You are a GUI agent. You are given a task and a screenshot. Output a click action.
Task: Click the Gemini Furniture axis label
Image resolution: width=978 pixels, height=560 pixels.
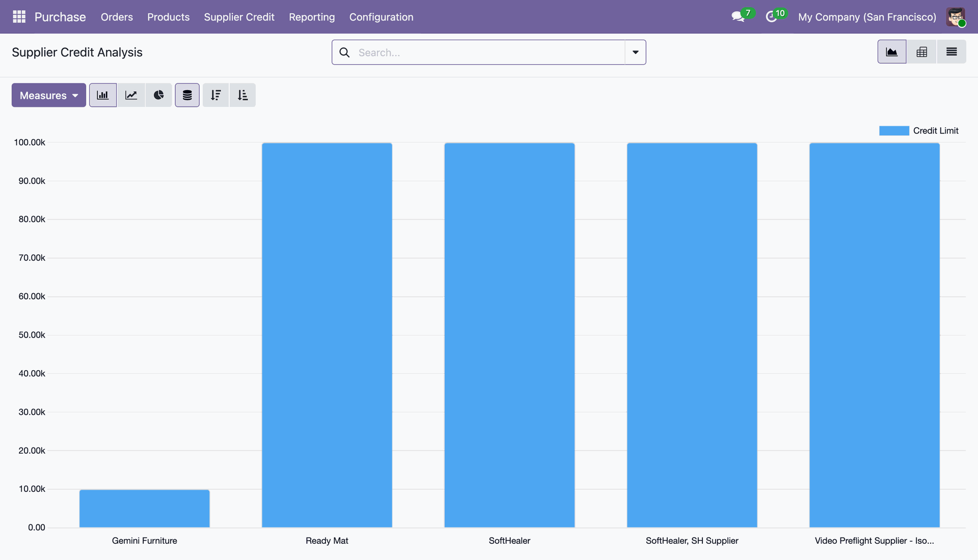click(x=145, y=541)
